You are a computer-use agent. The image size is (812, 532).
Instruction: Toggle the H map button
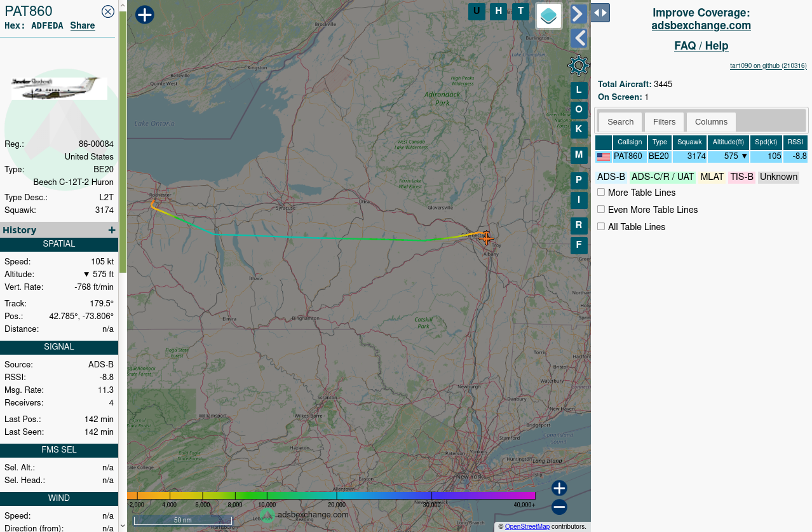(x=499, y=11)
